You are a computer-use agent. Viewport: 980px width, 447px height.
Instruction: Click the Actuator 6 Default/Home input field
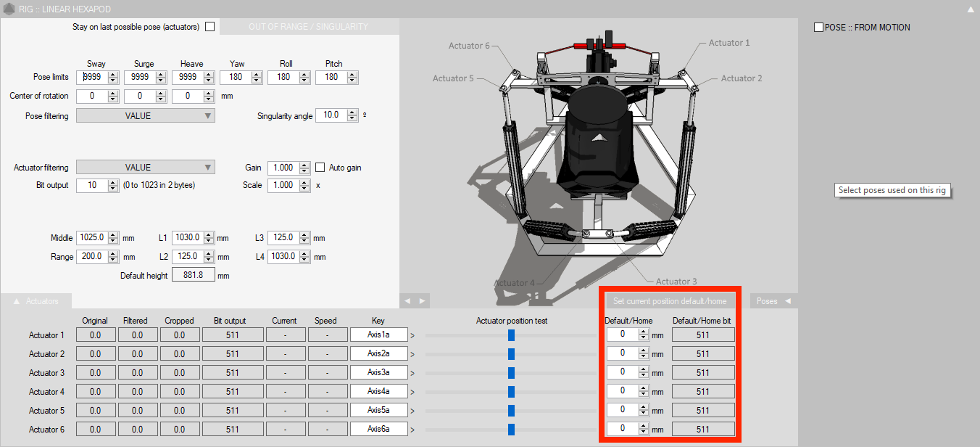pos(622,429)
